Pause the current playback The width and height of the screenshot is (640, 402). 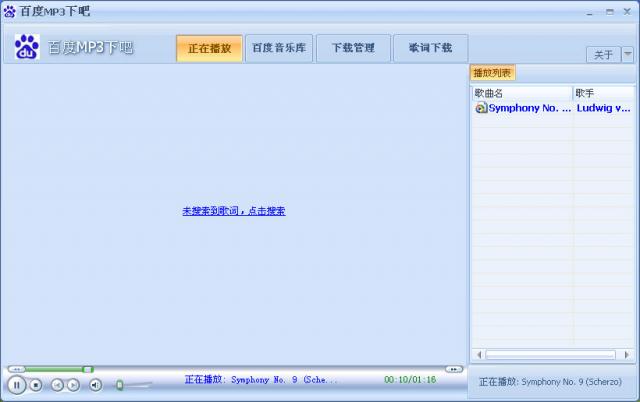17,384
